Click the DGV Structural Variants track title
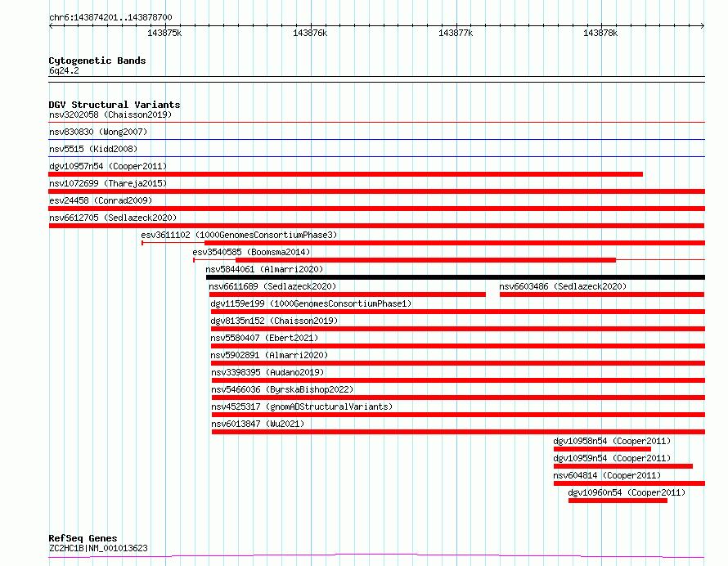The height and width of the screenshot is (566, 728). coord(115,105)
